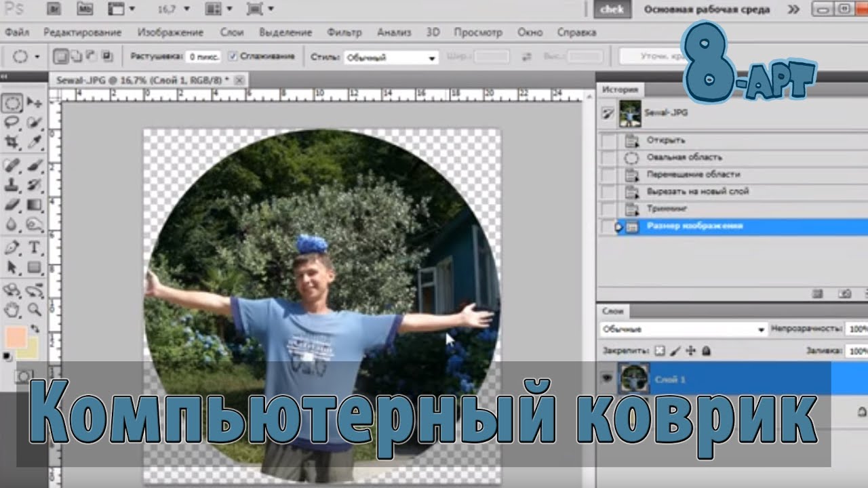Image resolution: width=868 pixels, height=488 pixels.
Task: Select the Quick Selection tool
Action: coord(35,123)
